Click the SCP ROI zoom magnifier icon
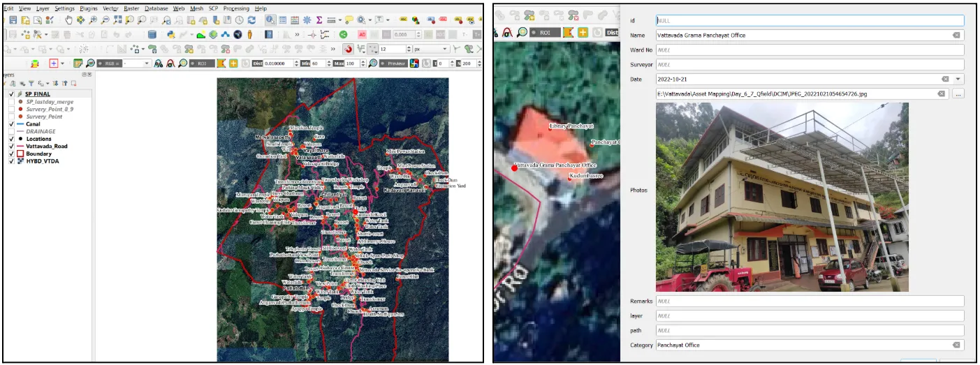 pyautogui.click(x=182, y=64)
